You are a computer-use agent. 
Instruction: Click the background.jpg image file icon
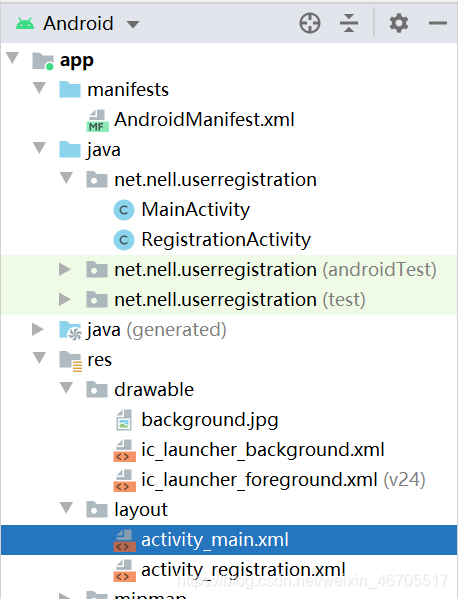124,420
